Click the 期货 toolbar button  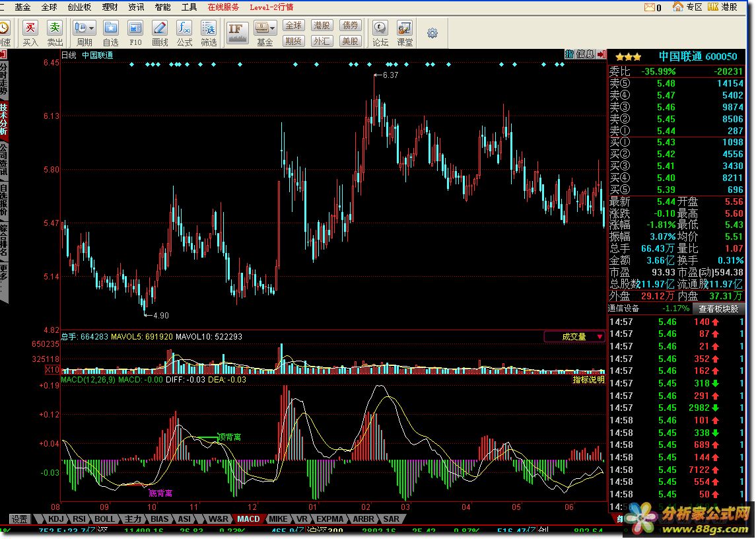[293, 41]
